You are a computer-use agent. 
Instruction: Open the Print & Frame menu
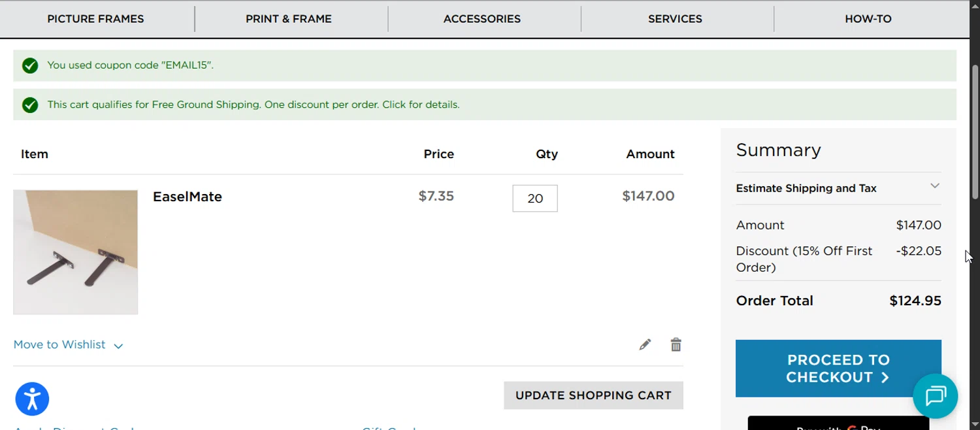(x=289, y=19)
